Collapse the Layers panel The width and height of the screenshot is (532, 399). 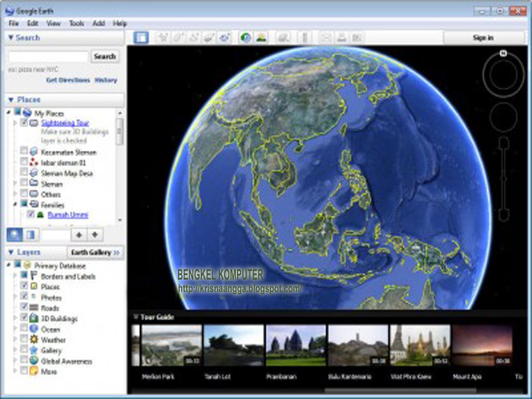11,252
